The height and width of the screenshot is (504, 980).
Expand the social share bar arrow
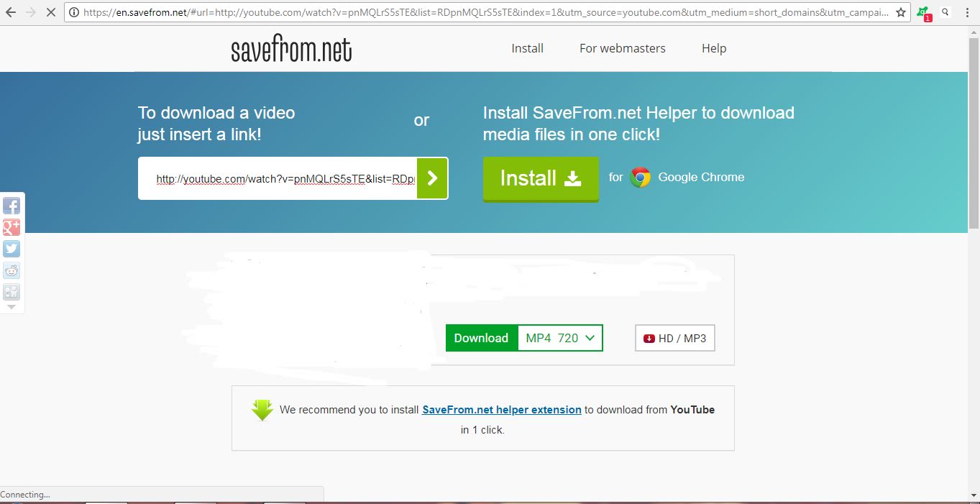pyautogui.click(x=12, y=307)
